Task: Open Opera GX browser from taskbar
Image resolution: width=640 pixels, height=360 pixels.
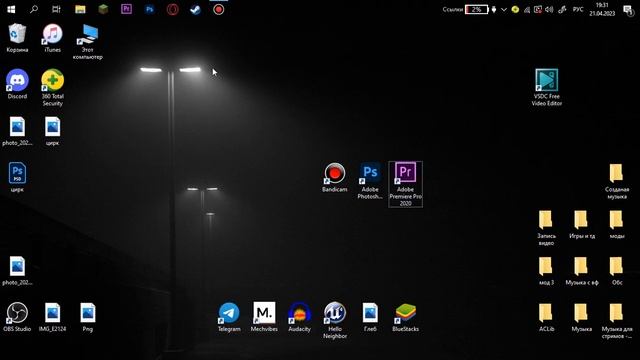Action: (173, 9)
